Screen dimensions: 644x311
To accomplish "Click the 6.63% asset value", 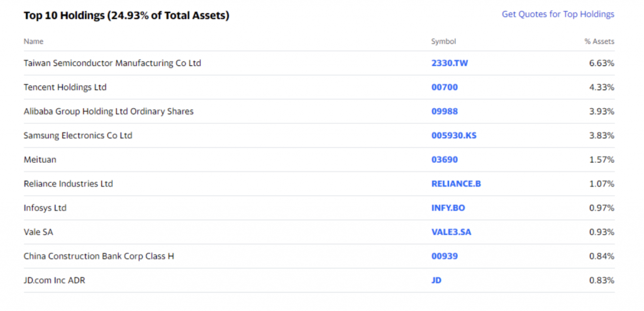I will 602,63.
